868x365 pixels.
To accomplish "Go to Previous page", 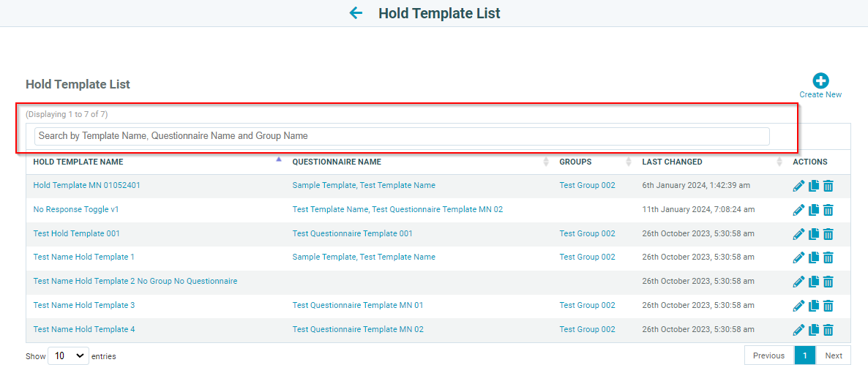I will [769, 355].
